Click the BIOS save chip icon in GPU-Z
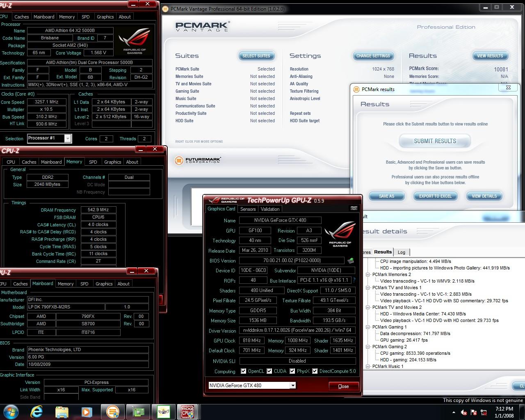 tap(351, 260)
